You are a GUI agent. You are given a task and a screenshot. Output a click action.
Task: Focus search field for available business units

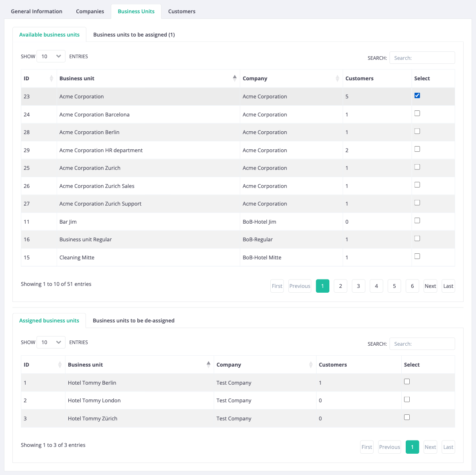pyautogui.click(x=422, y=58)
